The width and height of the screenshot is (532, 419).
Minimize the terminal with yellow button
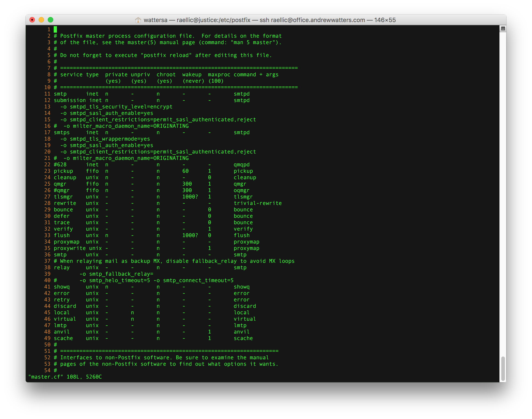[41, 20]
